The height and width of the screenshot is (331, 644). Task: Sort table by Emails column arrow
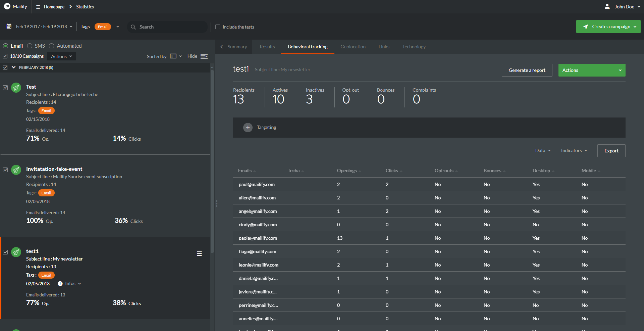point(255,171)
